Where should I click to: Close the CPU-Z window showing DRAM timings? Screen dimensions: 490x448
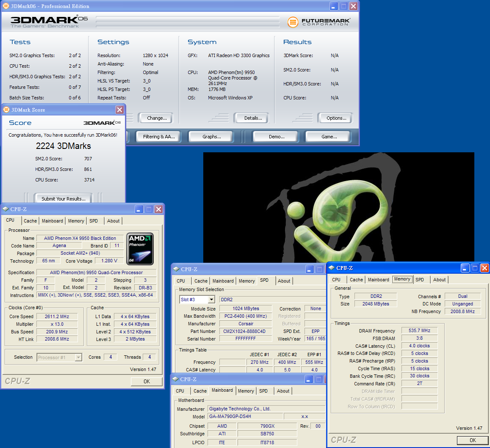pyautogui.click(x=484, y=268)
